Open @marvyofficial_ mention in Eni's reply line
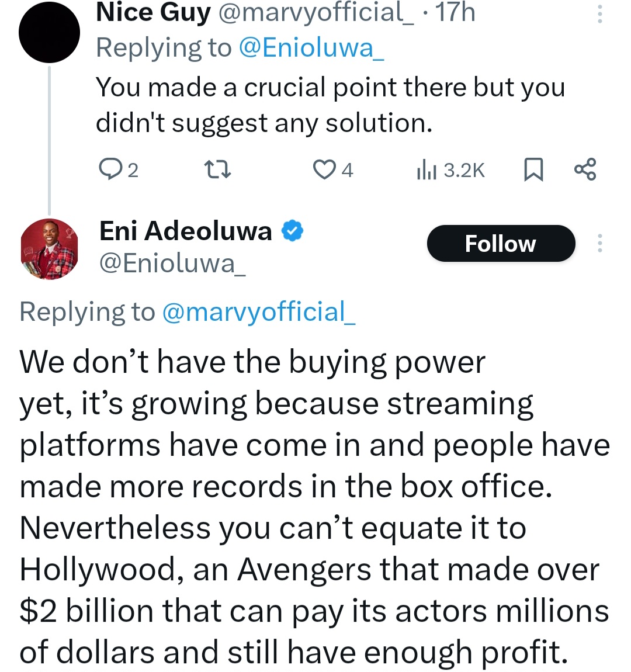The width and height of the screenshot is (631, 672). pos(258,312)
